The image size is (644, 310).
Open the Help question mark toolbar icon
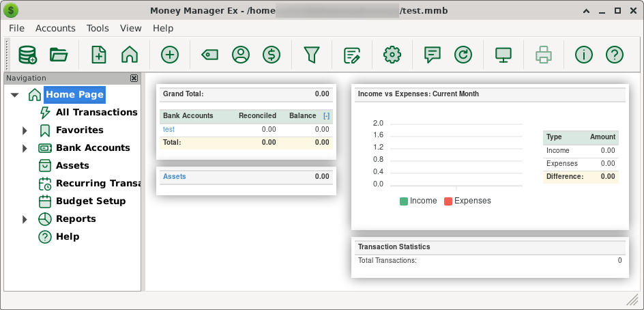coord(615,54)
